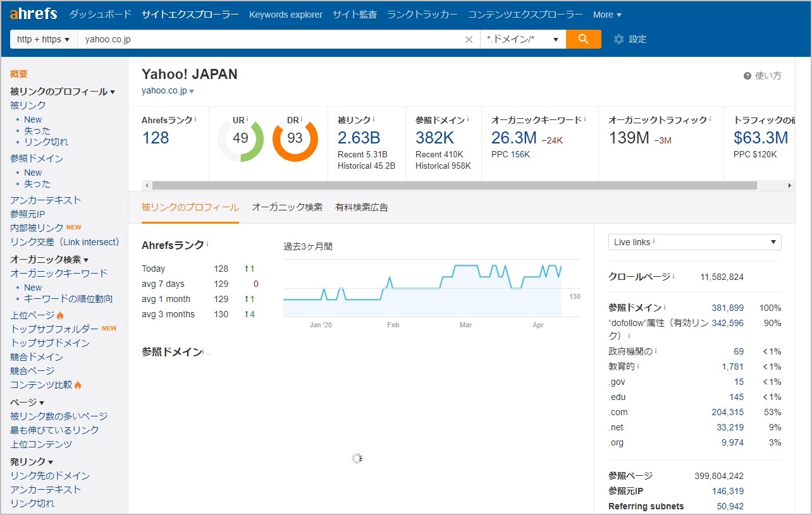Open サイト監査 in the top navigation
This screenshot has height=515, width=812.
[355, 15]
